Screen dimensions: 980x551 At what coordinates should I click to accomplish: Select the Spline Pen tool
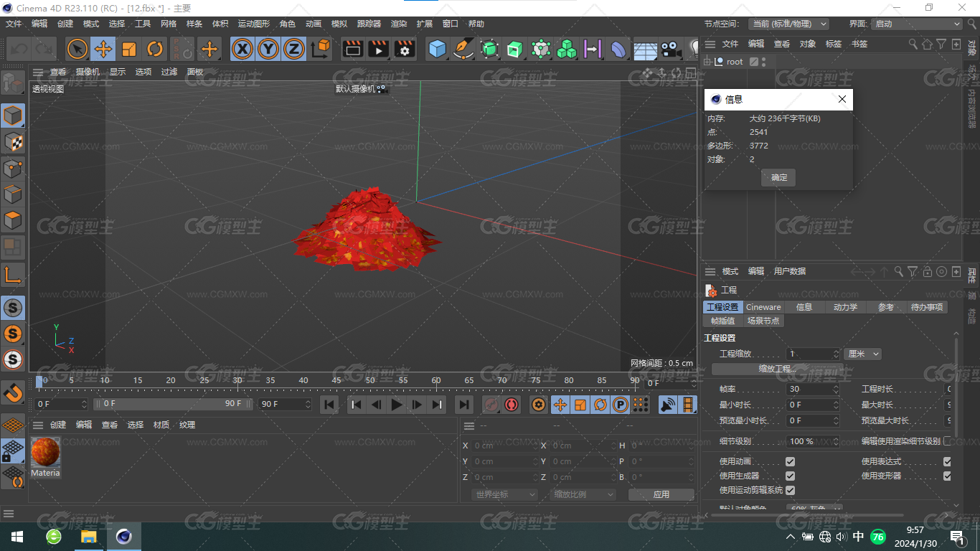click(463, 49)
